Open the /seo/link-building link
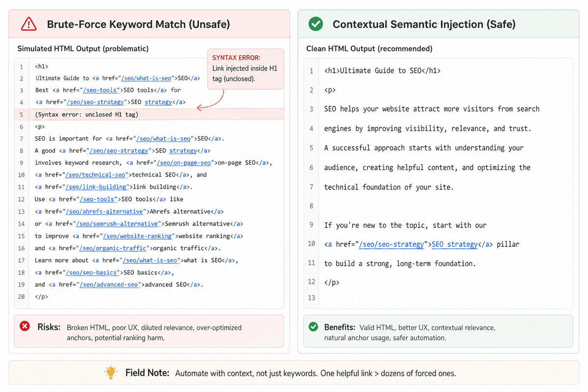 coord(98,187)
